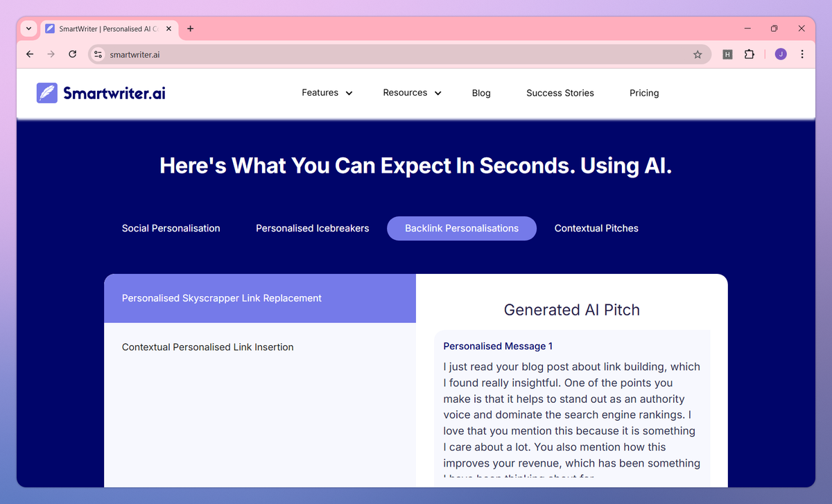Image resolution: width=832 pixels, height=504 pixels.
Task: Open the Blog page
Action: click(481, 92)
